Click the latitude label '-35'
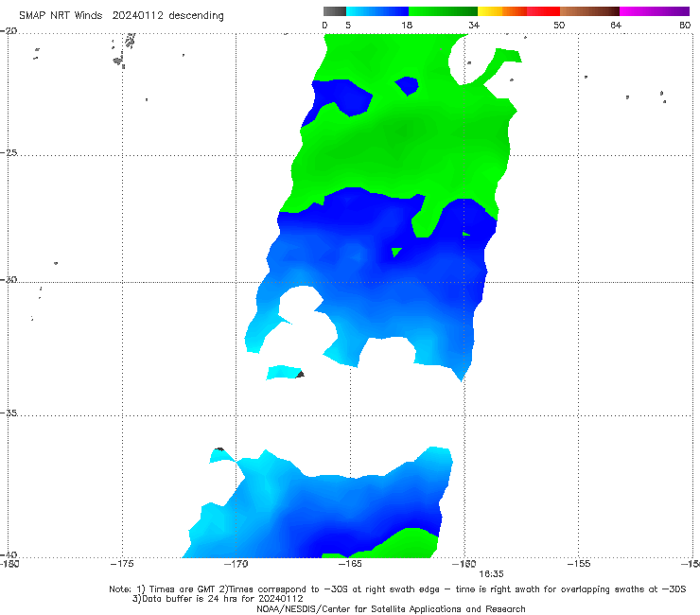700x615 pixels. click(x=9, y=413)
